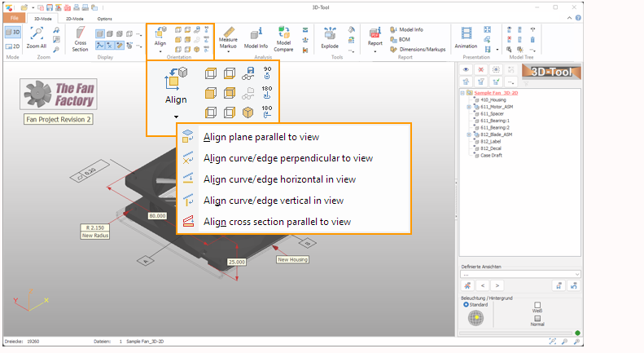Image resolution: width=644 pixels, height=353 pixels.
Task: Collapse the 812_Blade_ASM tree node
Action: pos(469,135)
